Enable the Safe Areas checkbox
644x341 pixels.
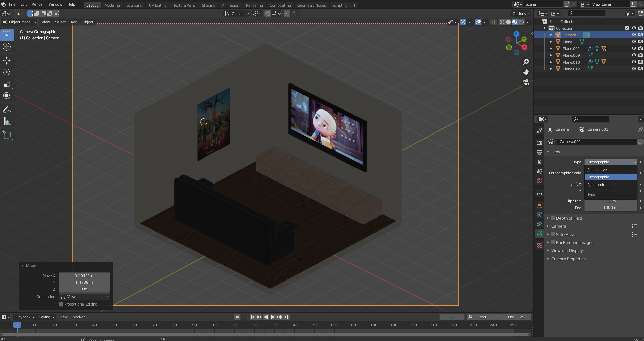point(553,234)
